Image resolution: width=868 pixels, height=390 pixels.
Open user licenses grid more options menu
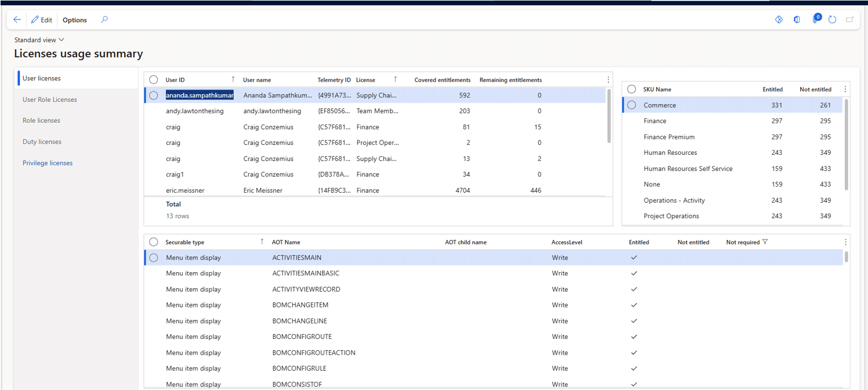pyautogui.click(x=608, y=80)
